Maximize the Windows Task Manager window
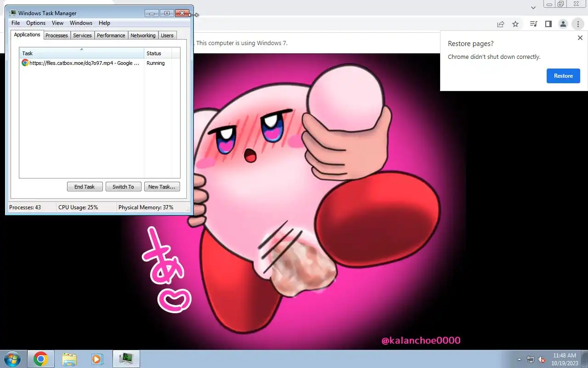 [x=167, y=13]
